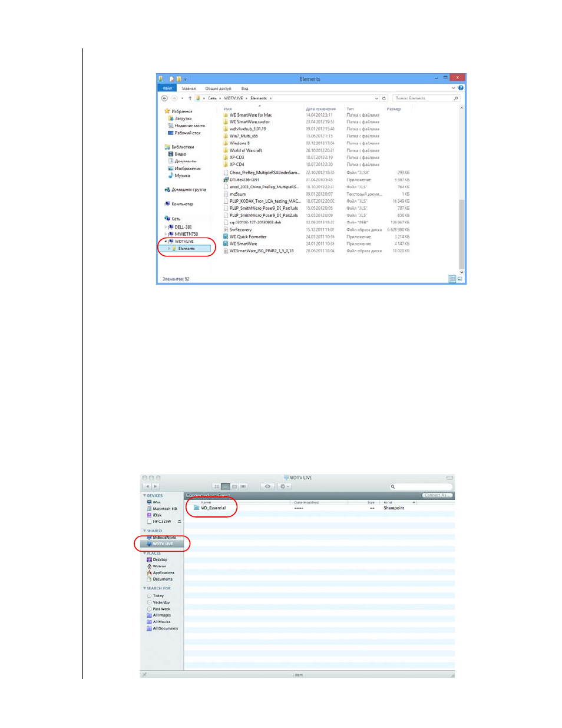Select the SvrRecovery disc image file
The height and width of the screenshot is (728, 562).
pyautogui.click(x=237, y=230)
